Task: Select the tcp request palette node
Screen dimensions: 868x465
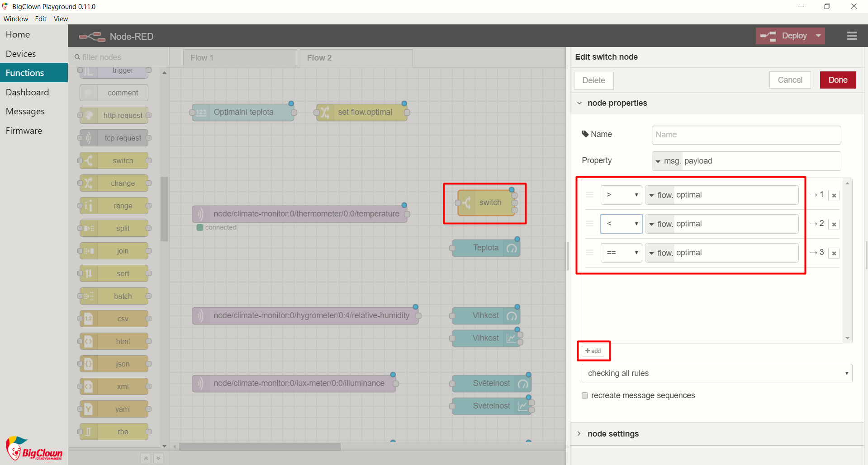Action: (114, 138)
